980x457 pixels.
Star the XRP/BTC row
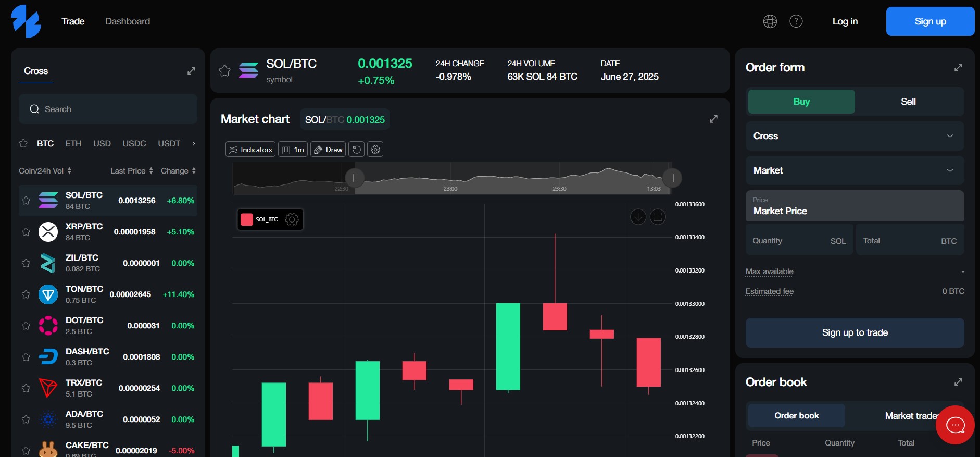26,232
